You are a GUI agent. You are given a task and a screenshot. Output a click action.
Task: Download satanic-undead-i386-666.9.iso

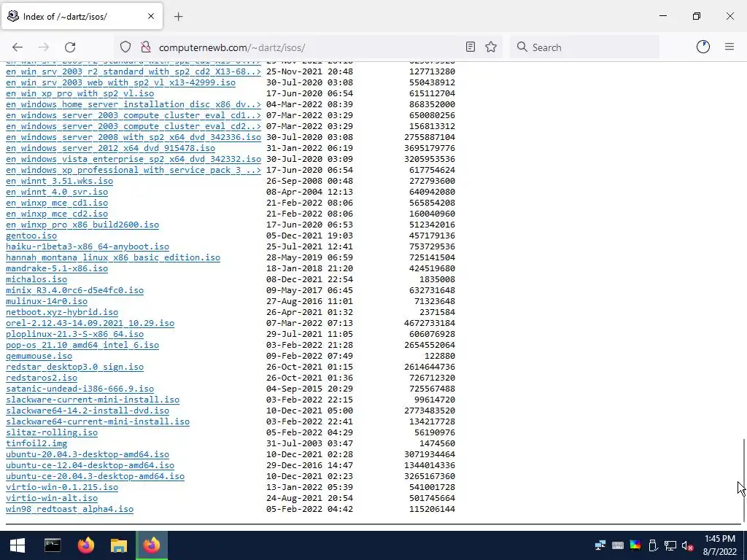(x=80, y=389)
